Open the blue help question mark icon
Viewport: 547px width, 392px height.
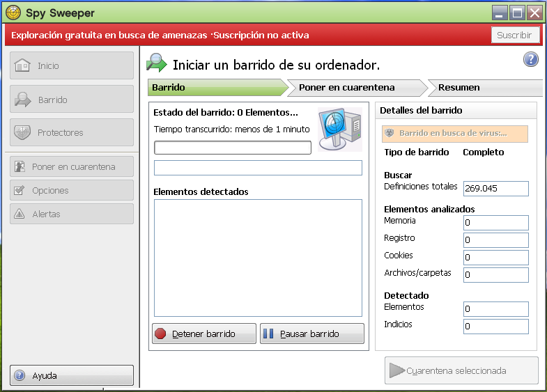[530, 59]
